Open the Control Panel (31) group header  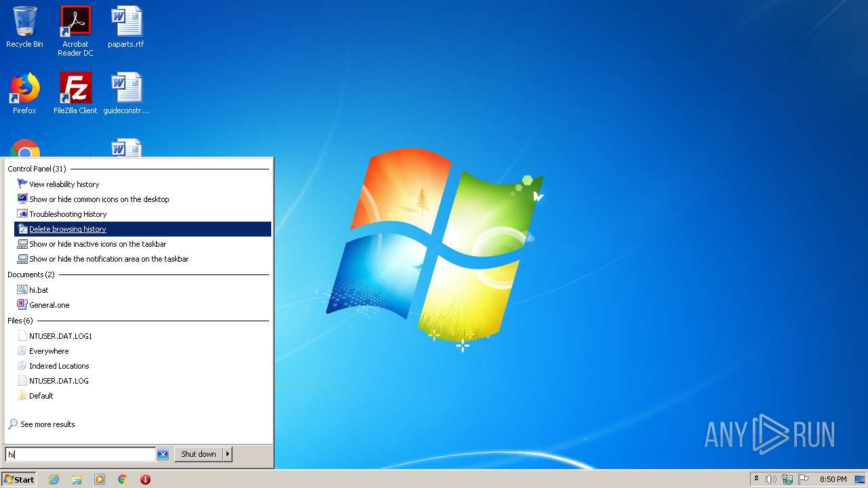click(37, 169)
